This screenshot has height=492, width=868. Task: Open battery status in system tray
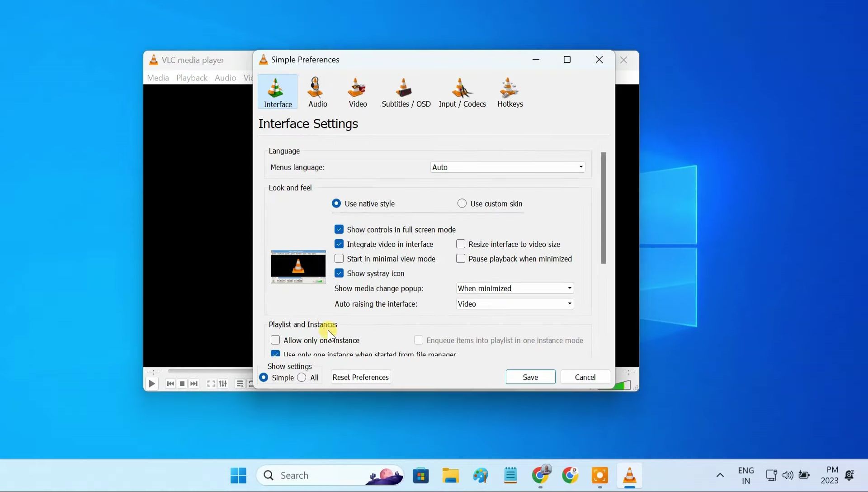tap(804, 475)
